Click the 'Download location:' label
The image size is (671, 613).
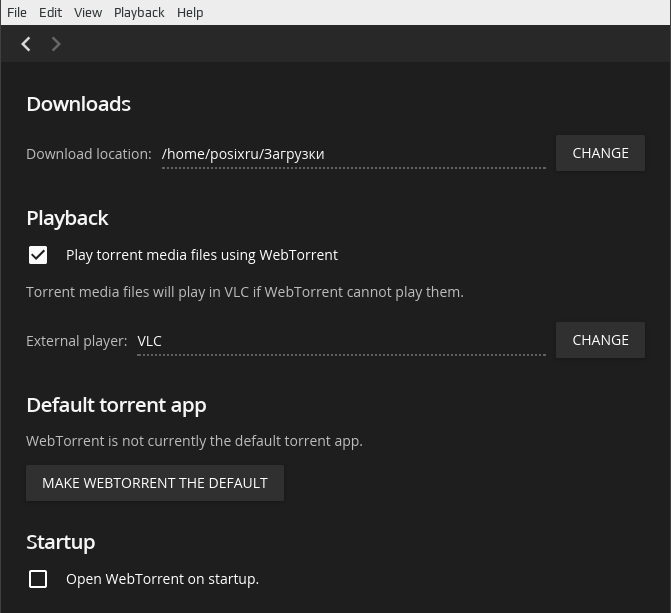pos(89,154)
